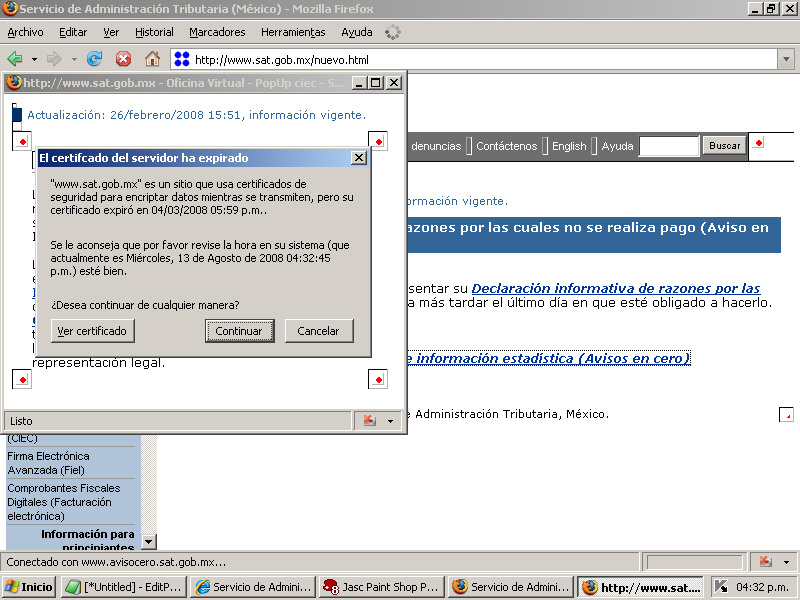
Task: Open back history dropdown arrow
Action: pos(34,60)
